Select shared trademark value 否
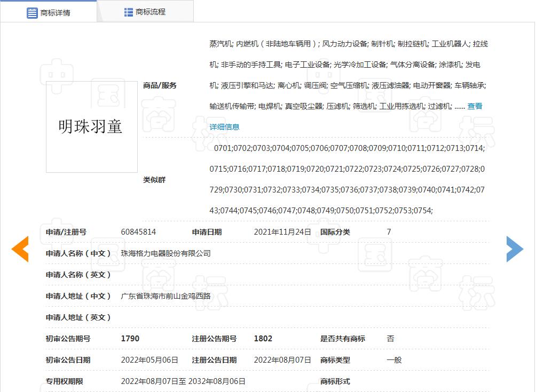Image resolution: width=536 pixels, height=392 pixels. 390,339
